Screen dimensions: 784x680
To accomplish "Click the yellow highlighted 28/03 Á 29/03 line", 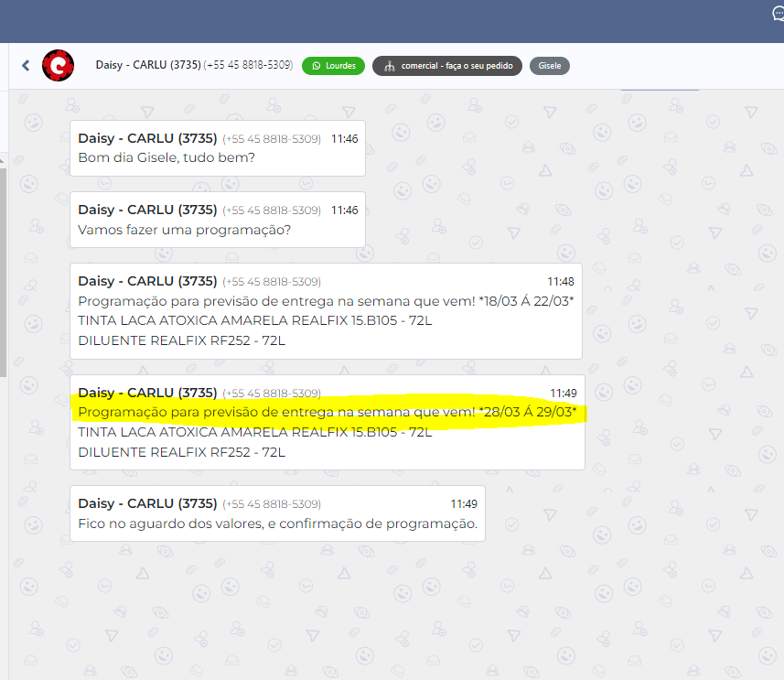I will tap(328, 412).
